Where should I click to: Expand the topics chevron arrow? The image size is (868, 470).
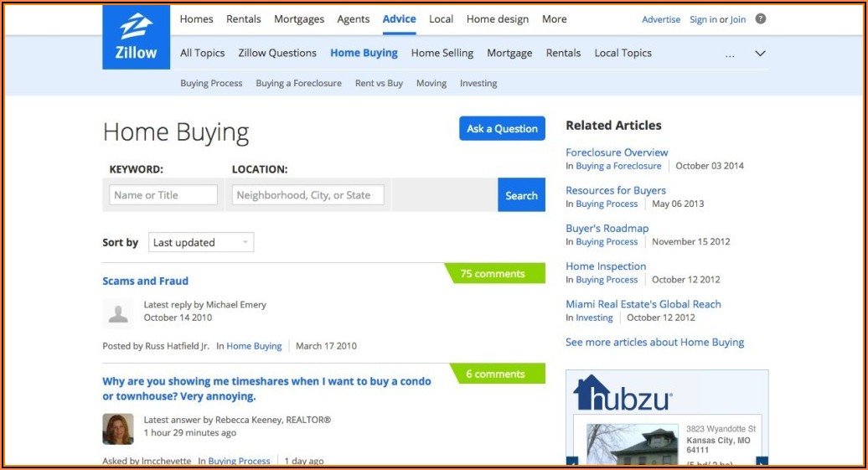pyautogui.click(x=760, y=53)
